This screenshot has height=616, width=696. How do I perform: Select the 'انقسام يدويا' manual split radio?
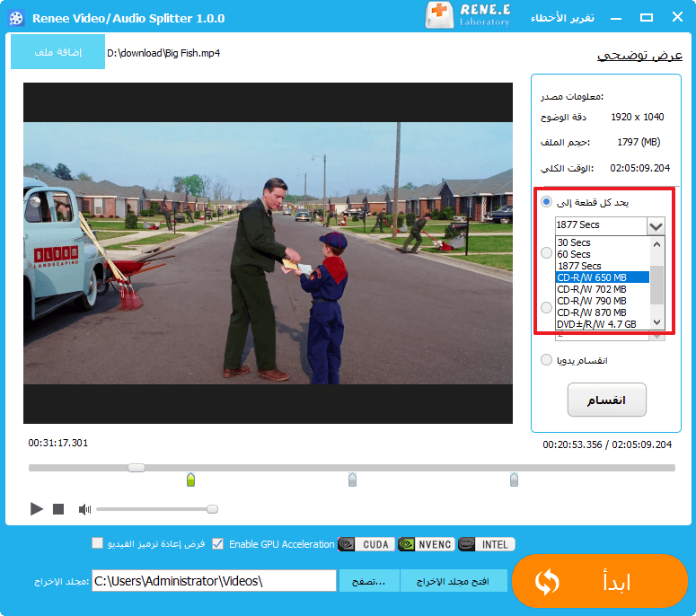pyautogui.click(x=546, y=359)
